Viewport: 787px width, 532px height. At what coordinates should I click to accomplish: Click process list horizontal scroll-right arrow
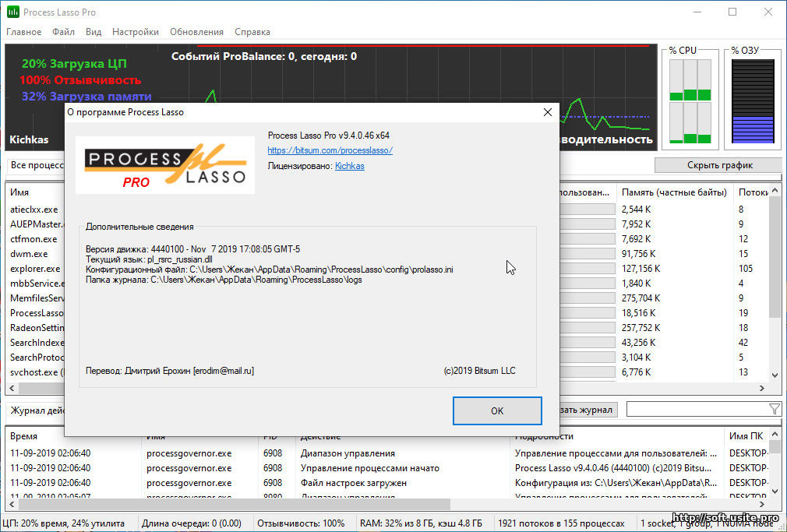[762, 388]
